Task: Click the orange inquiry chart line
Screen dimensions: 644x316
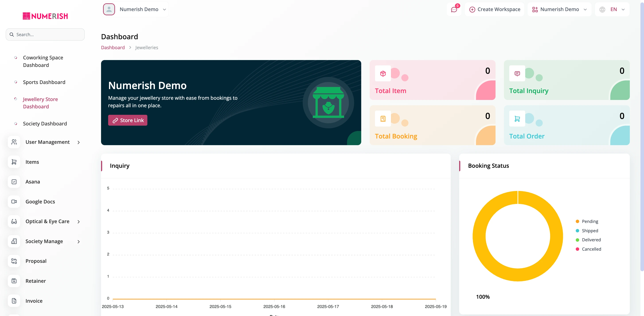Action: [x=274, y=299]
